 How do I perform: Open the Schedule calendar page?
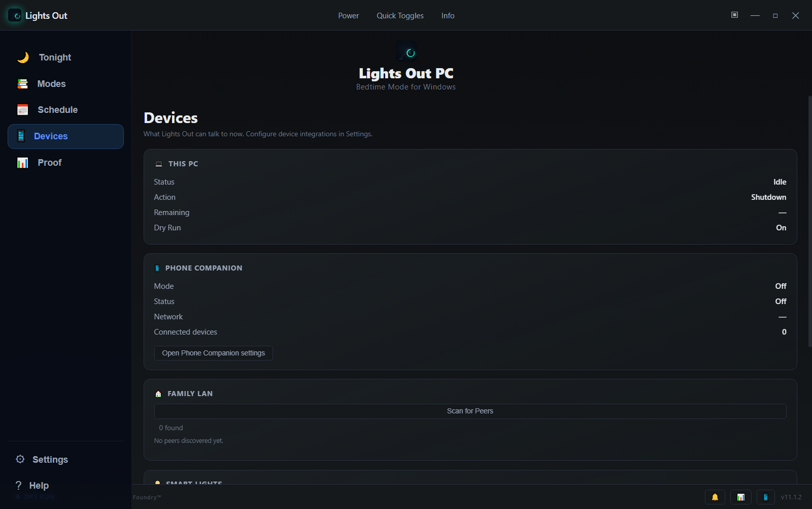click(65, 110)
